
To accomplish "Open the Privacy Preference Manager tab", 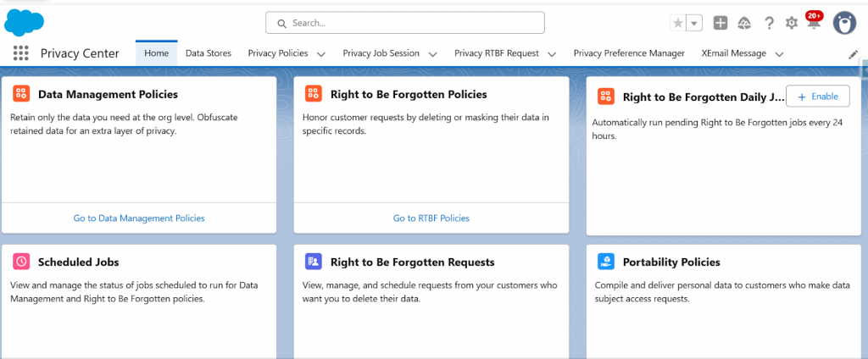I will tap(629, 53).
